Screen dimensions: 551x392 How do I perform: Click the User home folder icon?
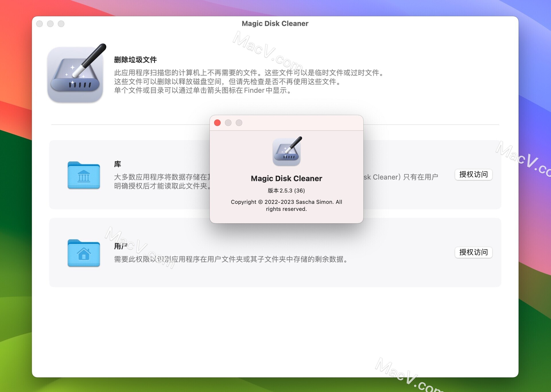[x=84, y=253]
